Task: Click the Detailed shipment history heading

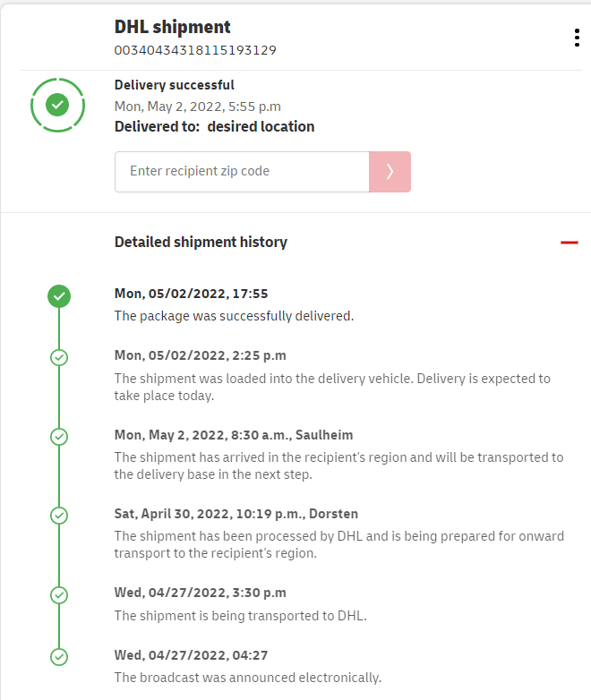Action: tap(201, 242)
